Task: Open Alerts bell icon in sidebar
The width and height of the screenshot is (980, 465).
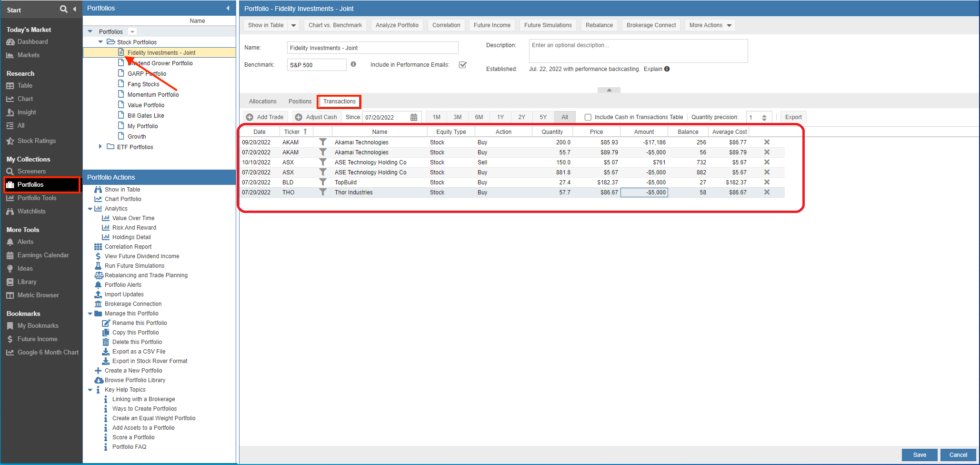Action: pos(10,242)
